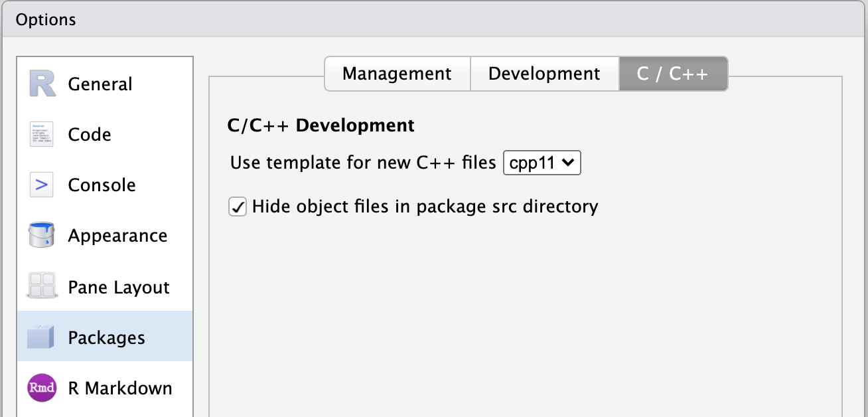This screenshot has width=868, height=417.
Task: Open the Appearance settings section
Action: coord(117,235)
